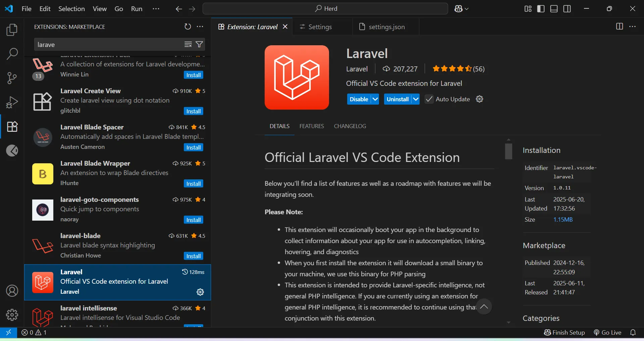Click the readme scrollbar thumb
Viewport: 644px width, 341px height.
click(508, 151)
